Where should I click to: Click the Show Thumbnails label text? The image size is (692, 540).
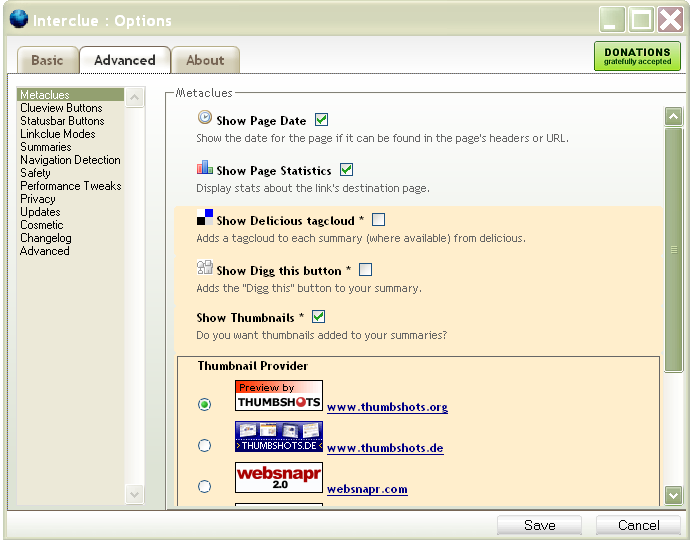(x=245, y=318)
